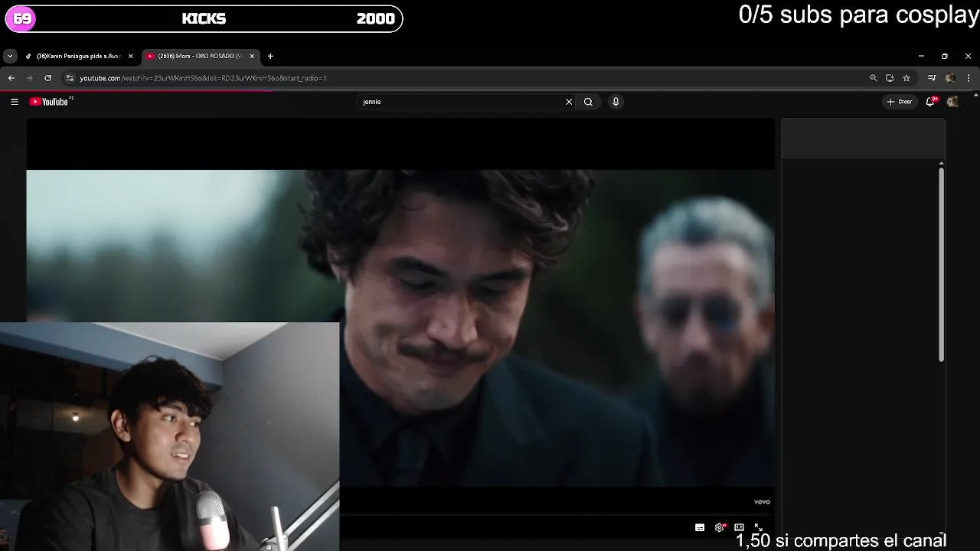Switch to the Karen Paniagua tab
Screen dimensions: 980x551
point(79,56)
